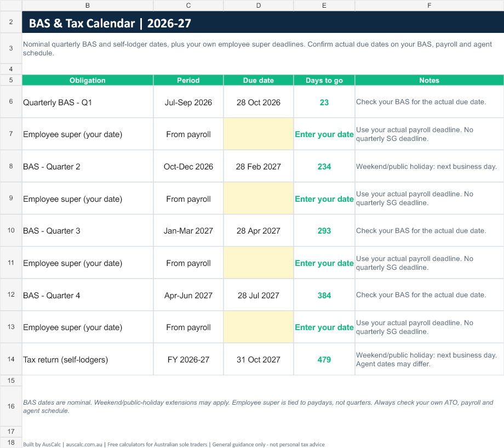This screenshot has height=448, width=504.
Task: Select the '31 Oct 2027' due date cell
Action: (x=259, y=359)
